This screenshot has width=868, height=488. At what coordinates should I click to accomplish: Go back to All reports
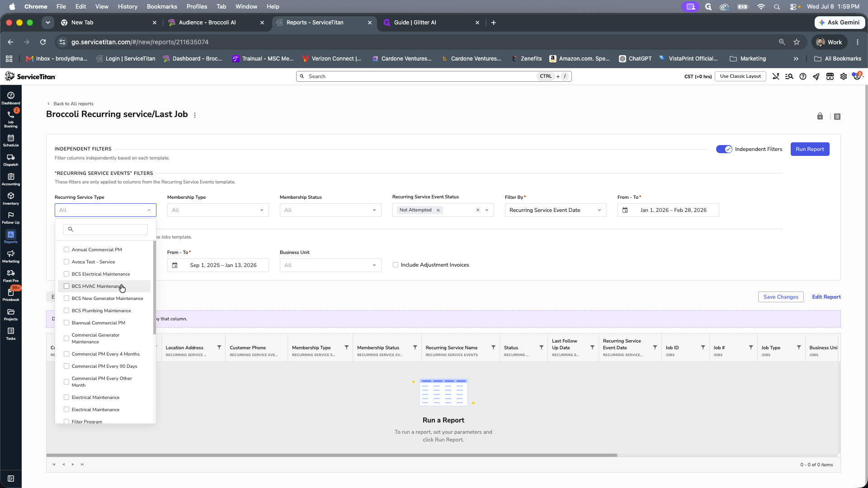point(71,103)
